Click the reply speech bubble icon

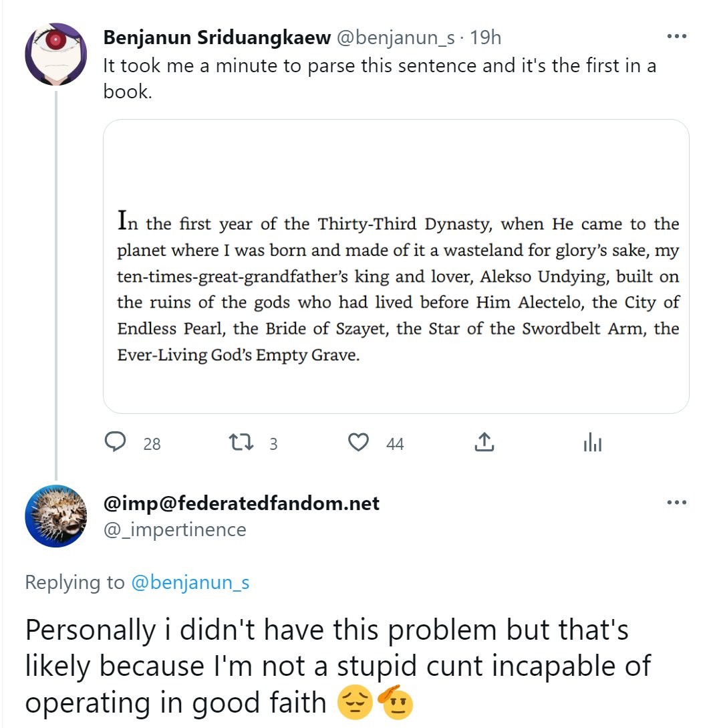click(117, 443)
